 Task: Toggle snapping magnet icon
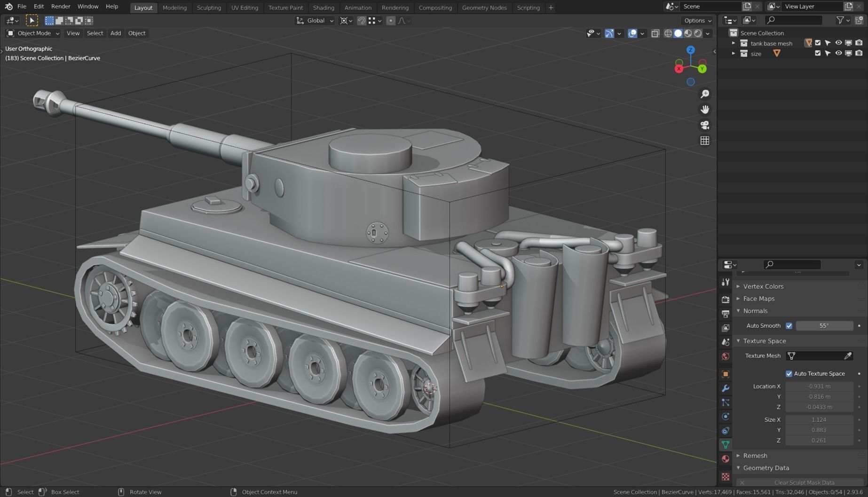pyautogui.click(x=361, y=21)
